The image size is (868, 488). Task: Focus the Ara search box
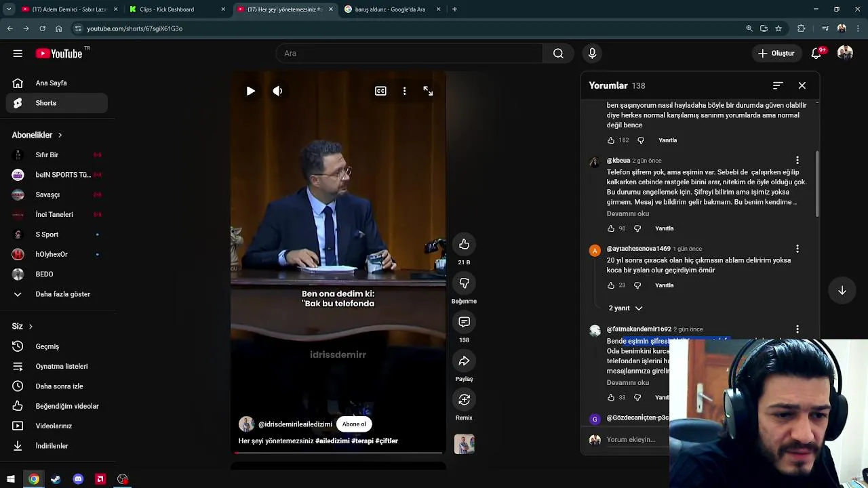[409, 54]
